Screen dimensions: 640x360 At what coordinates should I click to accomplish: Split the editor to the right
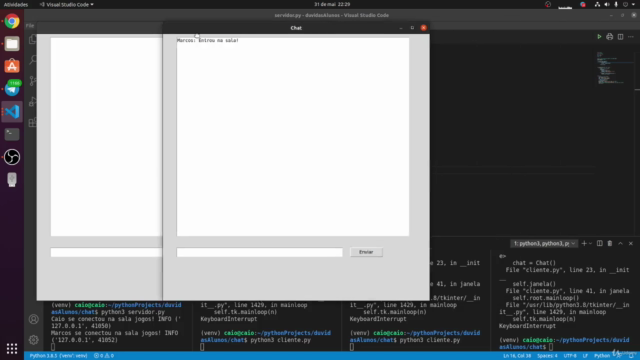620,37
